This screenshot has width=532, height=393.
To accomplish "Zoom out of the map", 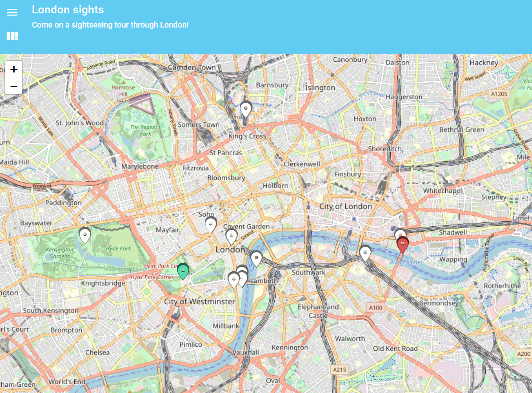I will click(x=14, y=86).
